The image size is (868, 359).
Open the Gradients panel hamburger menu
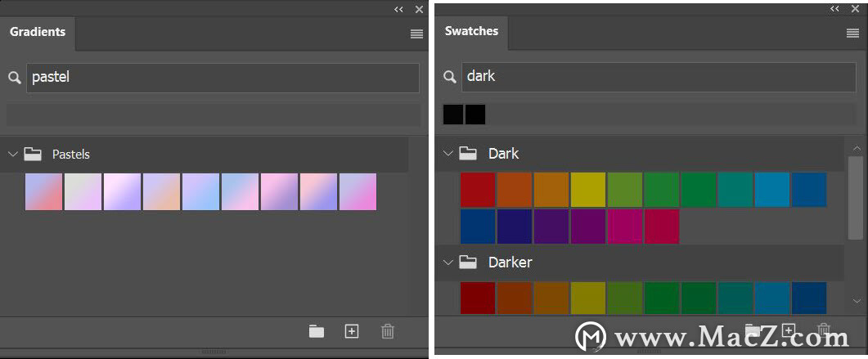(416, 34)
